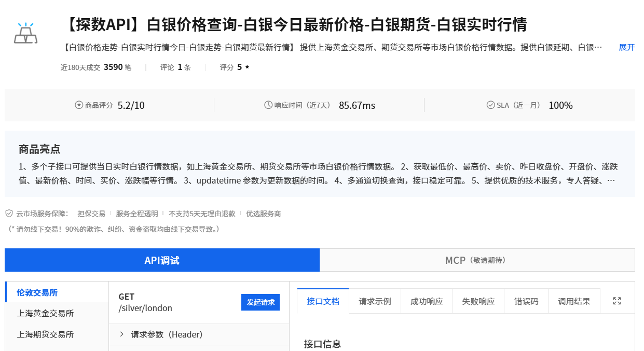Viewport: 644px width, 351px height.
Task: Click 展开 to reveal full product description
Action: (x=626, y=47)
